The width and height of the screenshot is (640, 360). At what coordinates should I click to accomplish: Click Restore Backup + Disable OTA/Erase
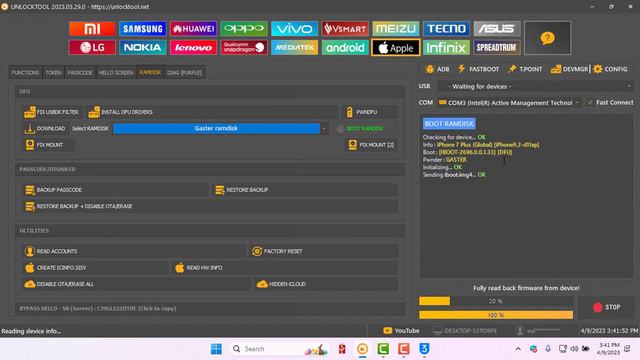[x=211, y=206]
